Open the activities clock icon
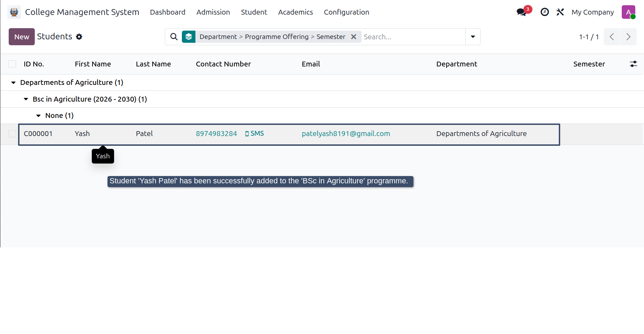This screenshot has width=644, height=334. click(x=545, y=12)
